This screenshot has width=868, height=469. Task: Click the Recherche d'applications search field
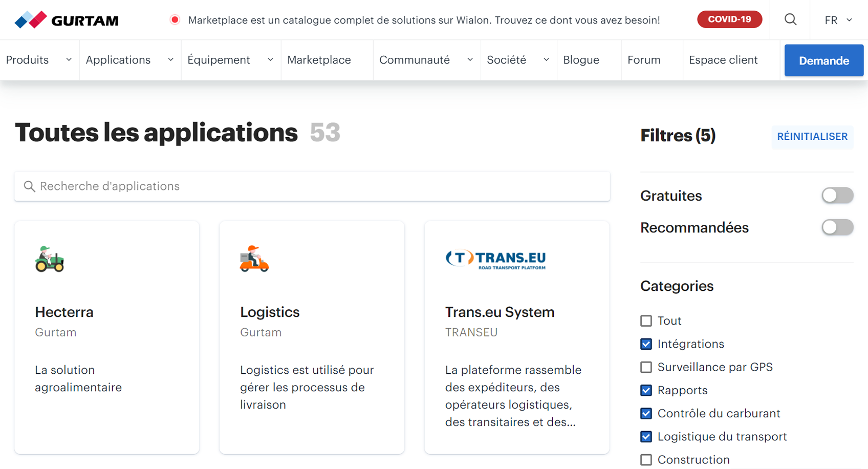coord(312,186)
